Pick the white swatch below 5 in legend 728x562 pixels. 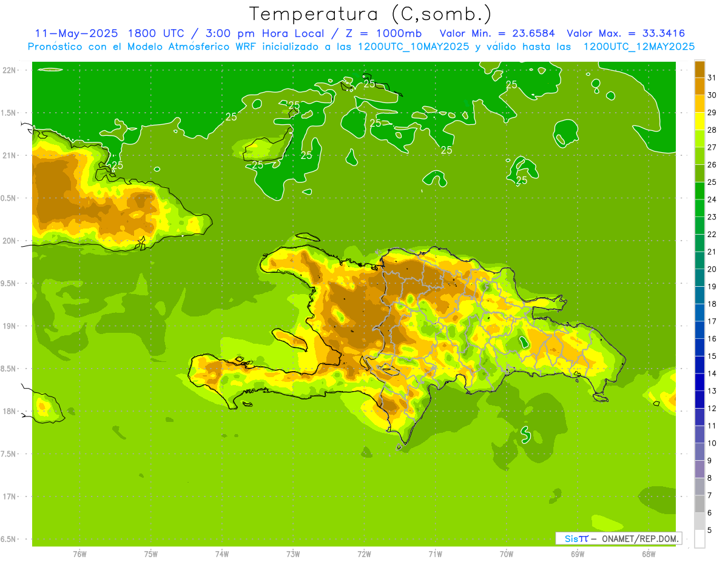pos(699,538)
